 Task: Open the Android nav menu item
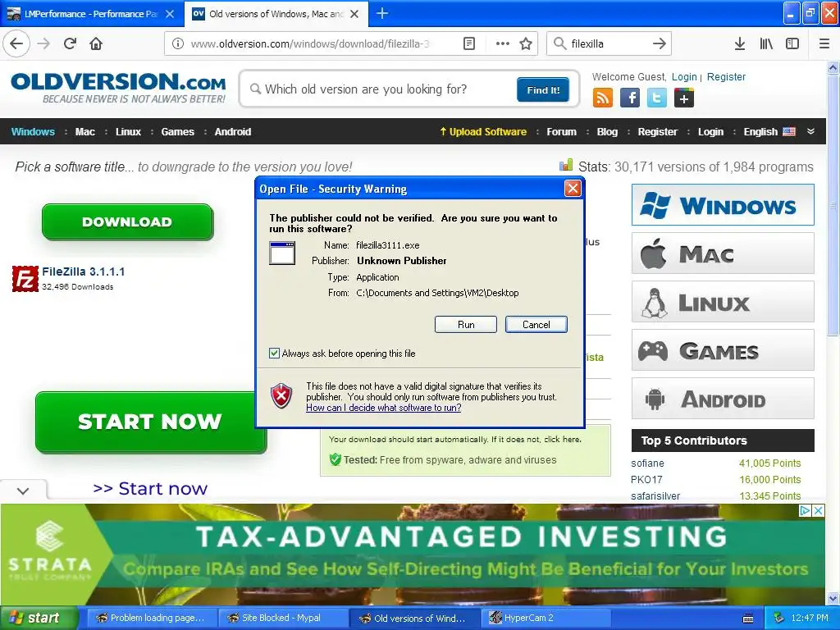click(x=232, y=132)
